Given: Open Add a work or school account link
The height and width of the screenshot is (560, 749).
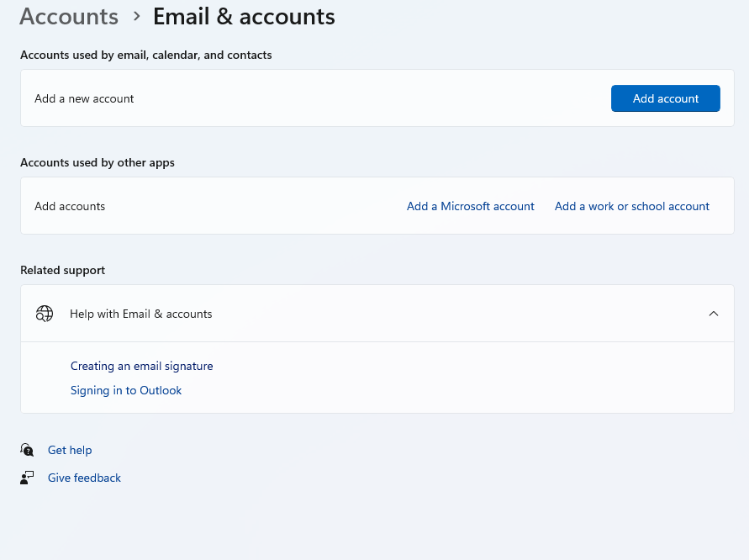Looking at the screenshot, I should (632, 206).
